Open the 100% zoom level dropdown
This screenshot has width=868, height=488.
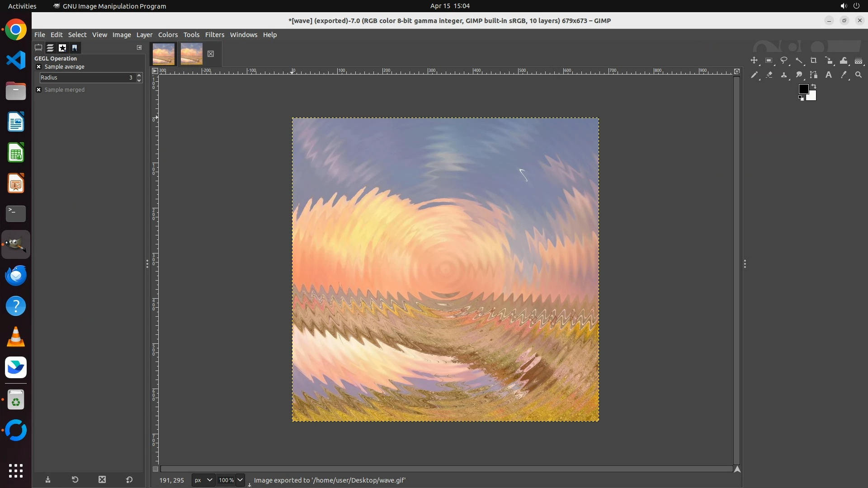[240, 480]
